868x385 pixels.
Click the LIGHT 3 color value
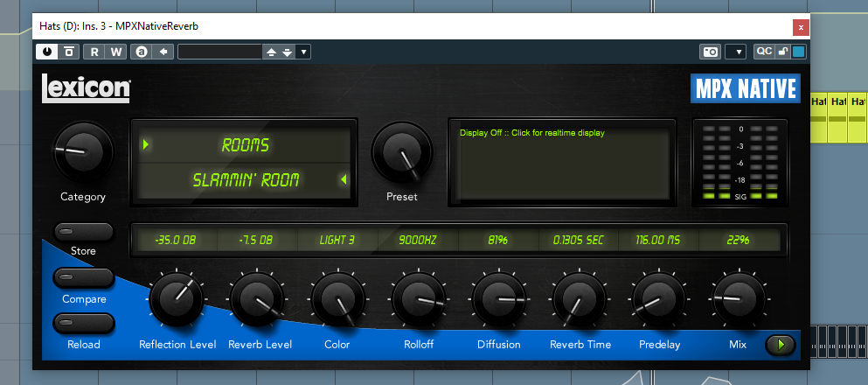[337, 241]
